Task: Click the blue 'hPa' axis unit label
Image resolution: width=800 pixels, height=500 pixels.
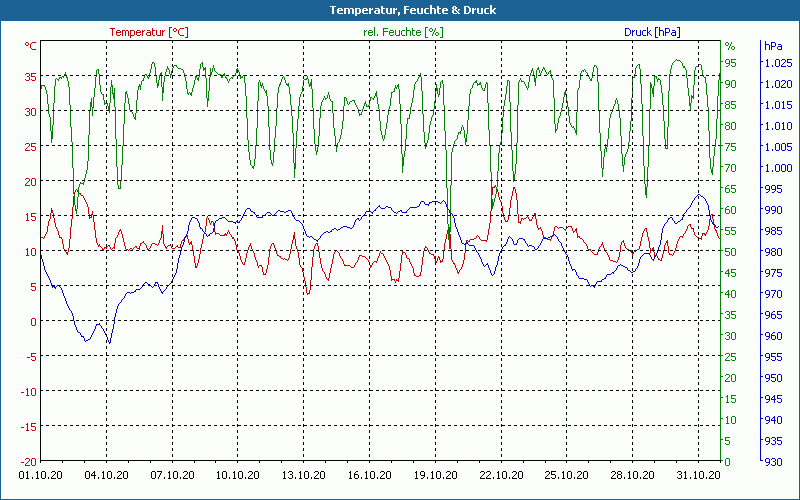Action: point(773,46)
